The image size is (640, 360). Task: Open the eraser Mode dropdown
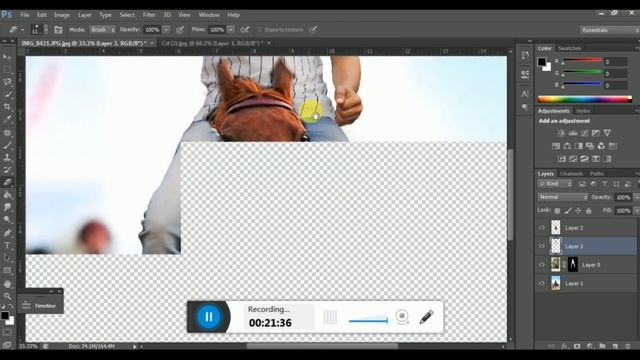[102, 30]
